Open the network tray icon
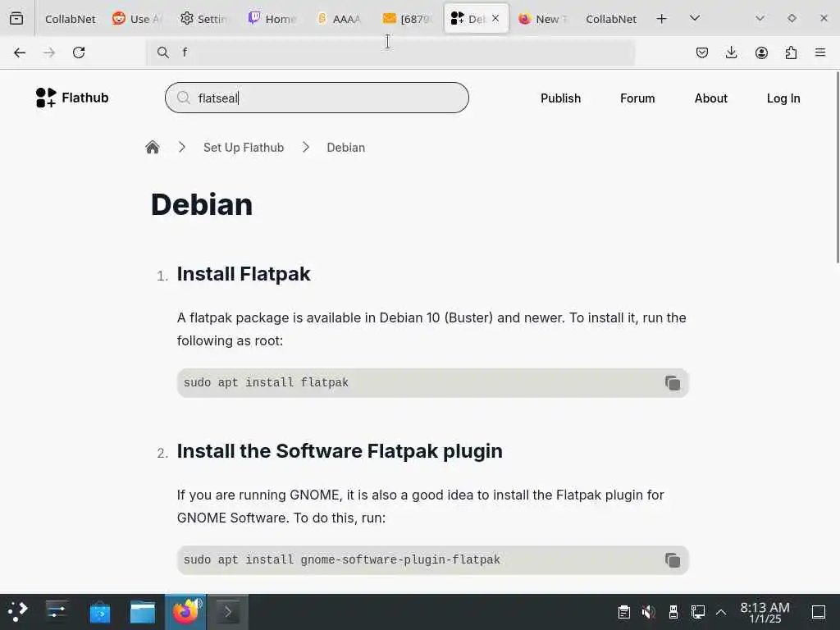Screen dimensions: 840x630 point(697,612)
